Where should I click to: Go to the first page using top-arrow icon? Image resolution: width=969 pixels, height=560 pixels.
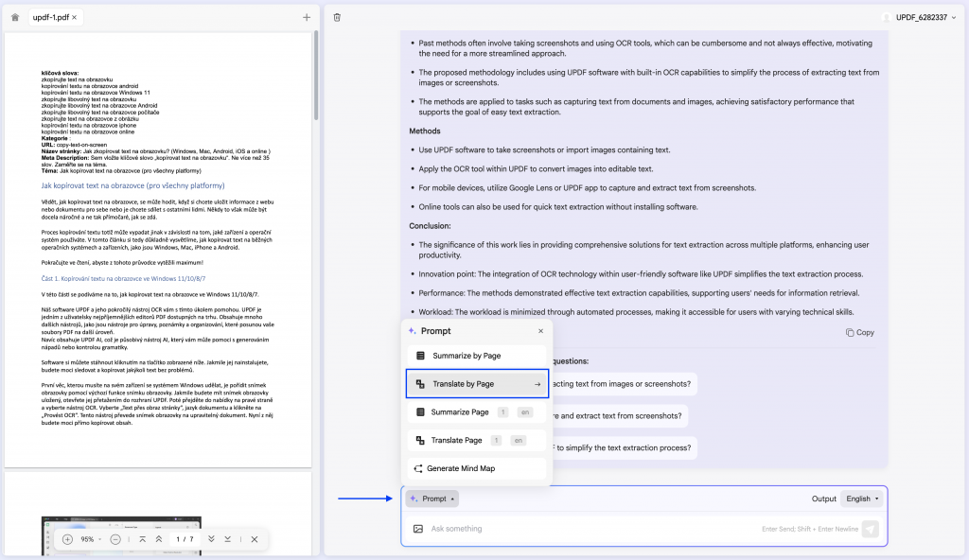[x=143, y=539]
